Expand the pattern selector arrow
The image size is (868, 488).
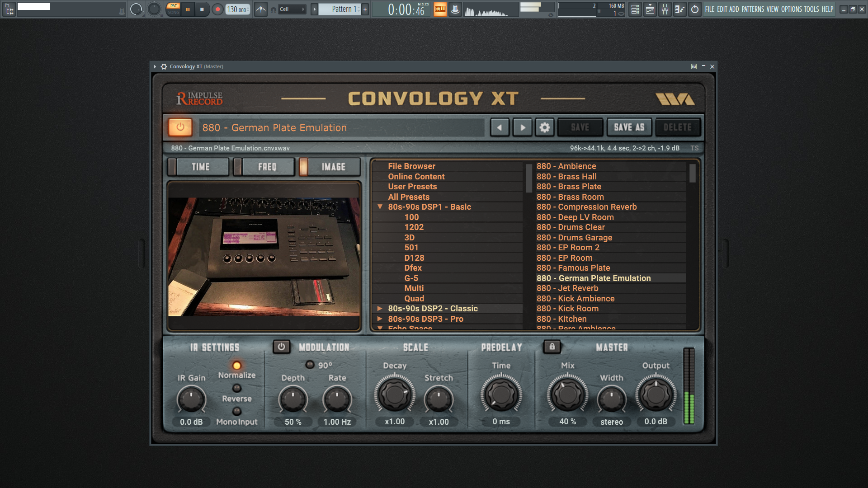point(315,9)
